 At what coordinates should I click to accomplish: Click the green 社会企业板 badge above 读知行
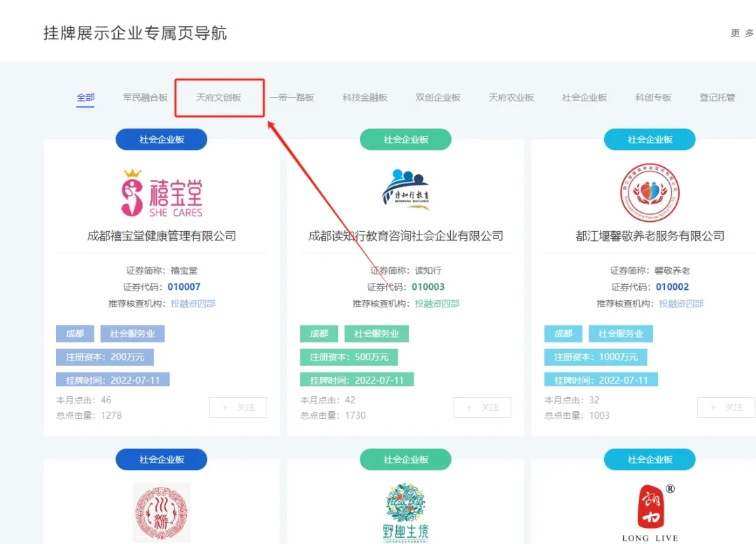pyautogui.click(x=405, y=139)
